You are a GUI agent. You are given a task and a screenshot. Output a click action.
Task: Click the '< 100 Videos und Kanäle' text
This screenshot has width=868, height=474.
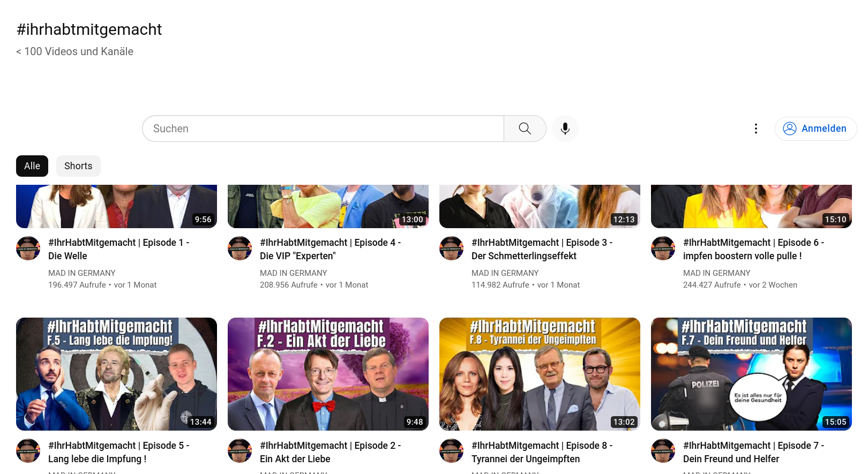pyautogui.click(x=74, y=51)
